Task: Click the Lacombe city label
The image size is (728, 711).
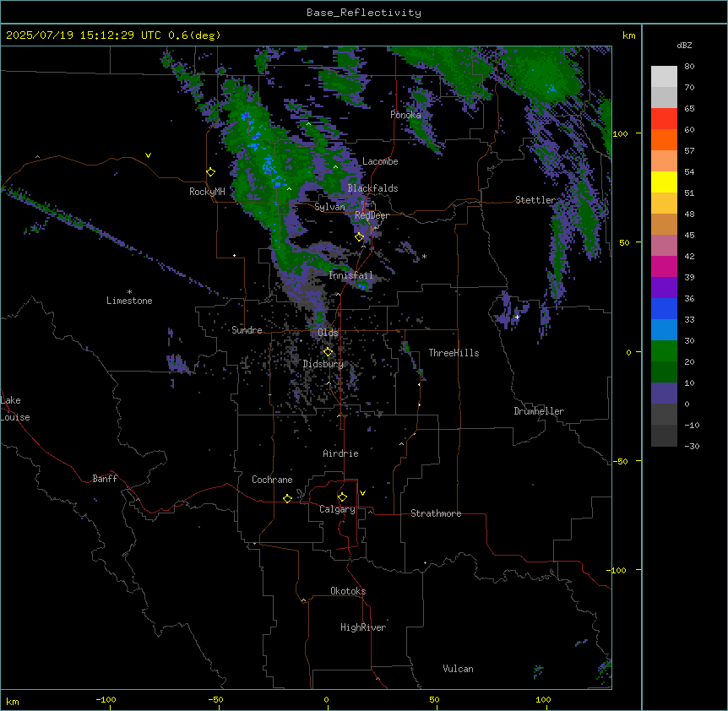Action: (x=380, y=161)
